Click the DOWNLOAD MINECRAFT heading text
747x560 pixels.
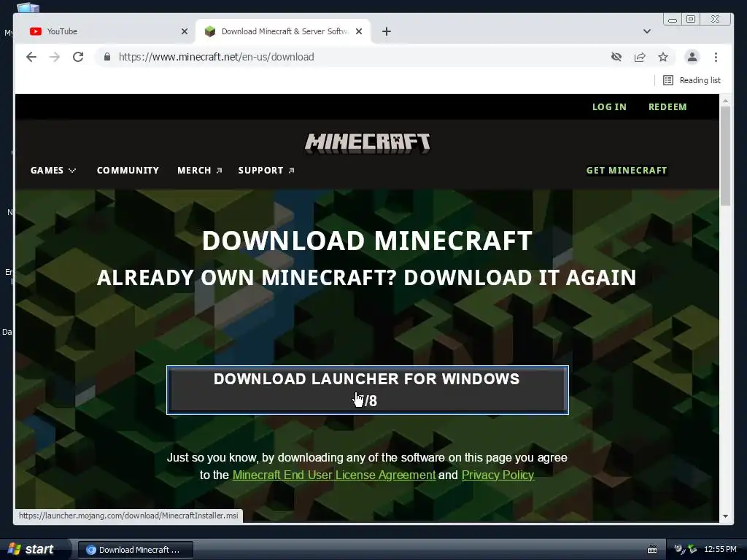[368, 241]
